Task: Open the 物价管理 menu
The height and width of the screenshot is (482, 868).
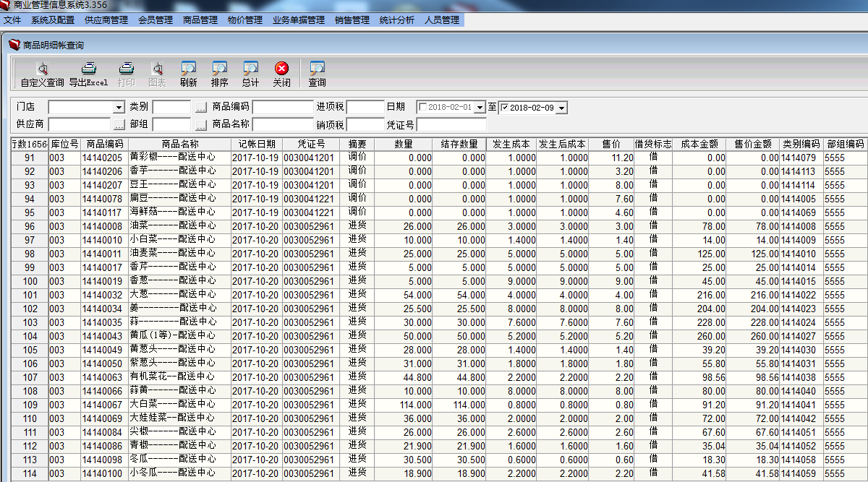Action: pos(245,20)
